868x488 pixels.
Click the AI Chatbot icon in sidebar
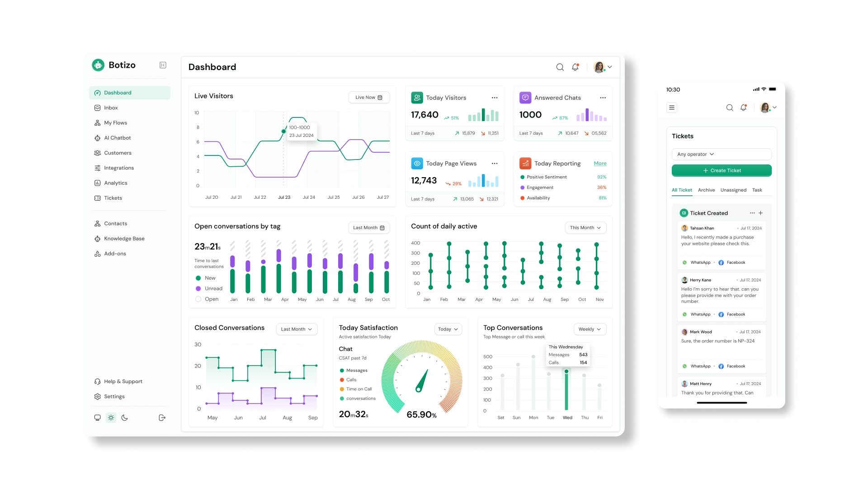coord(97,138)
